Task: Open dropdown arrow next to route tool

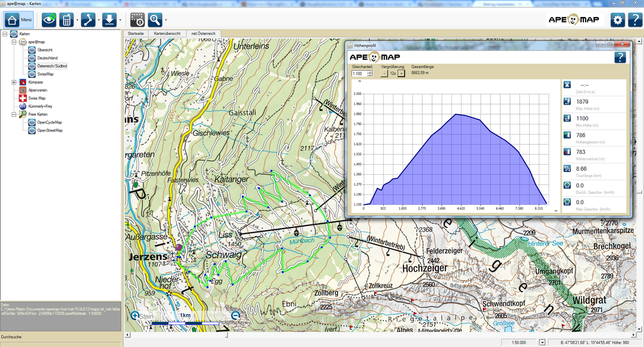Action: pos(99,20)
